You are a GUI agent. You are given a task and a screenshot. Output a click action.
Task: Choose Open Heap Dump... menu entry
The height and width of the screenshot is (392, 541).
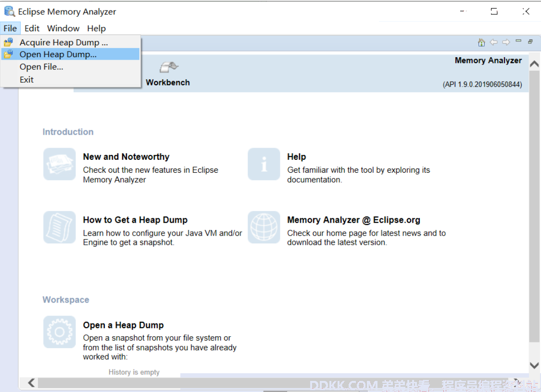70,54
